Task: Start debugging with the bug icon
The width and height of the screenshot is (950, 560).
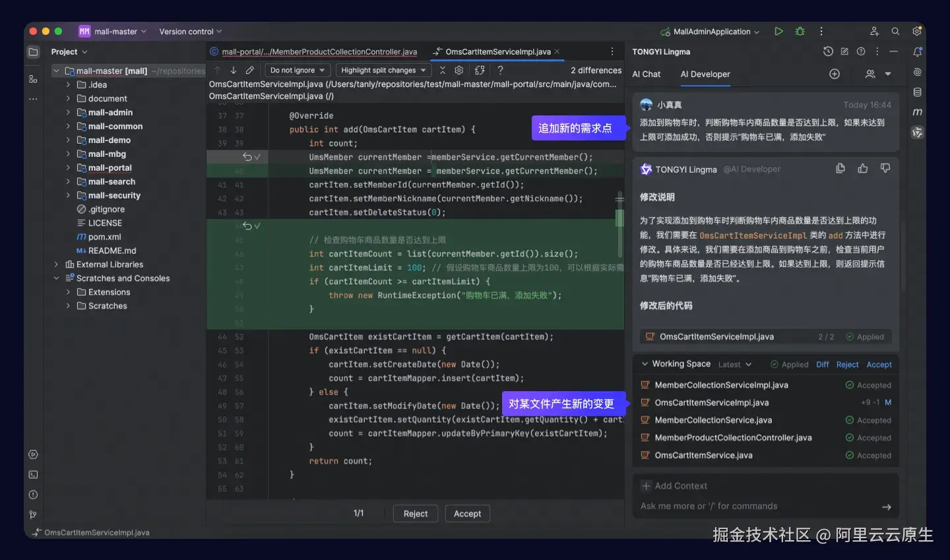Action: (800, 31)
